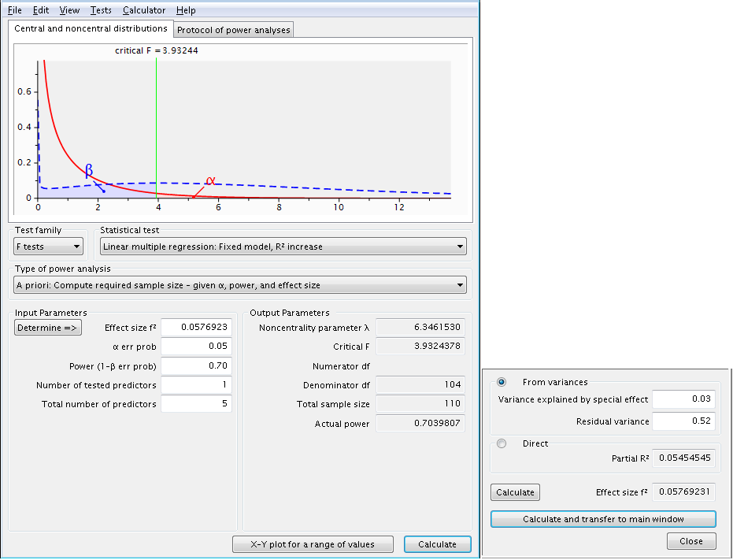Image resolution: width=733 pixels, height=560 pixels.
Task: Open the Tests menu
Action: tap(101, 10)
